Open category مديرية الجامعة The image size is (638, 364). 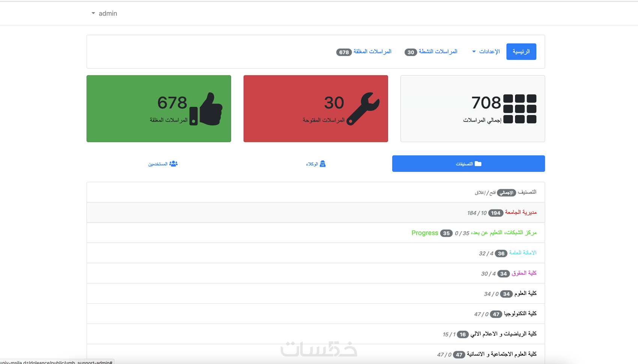coord(521,212)
